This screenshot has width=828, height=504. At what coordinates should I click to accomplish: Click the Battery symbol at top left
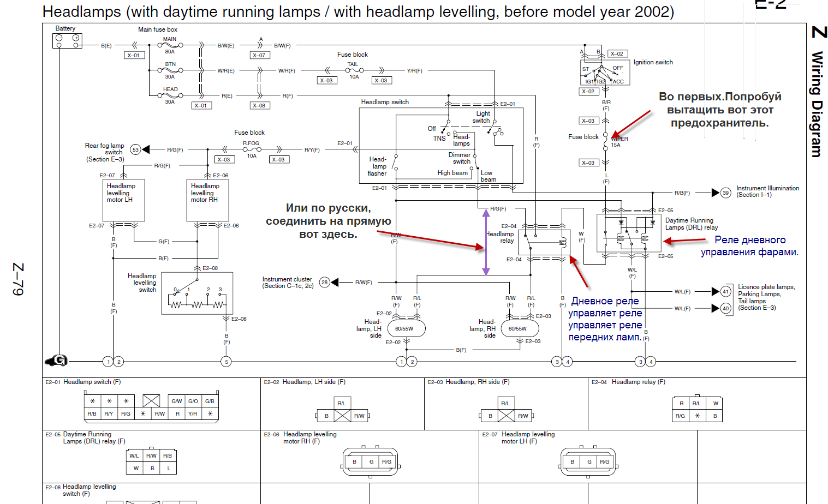tap(67, 40)
